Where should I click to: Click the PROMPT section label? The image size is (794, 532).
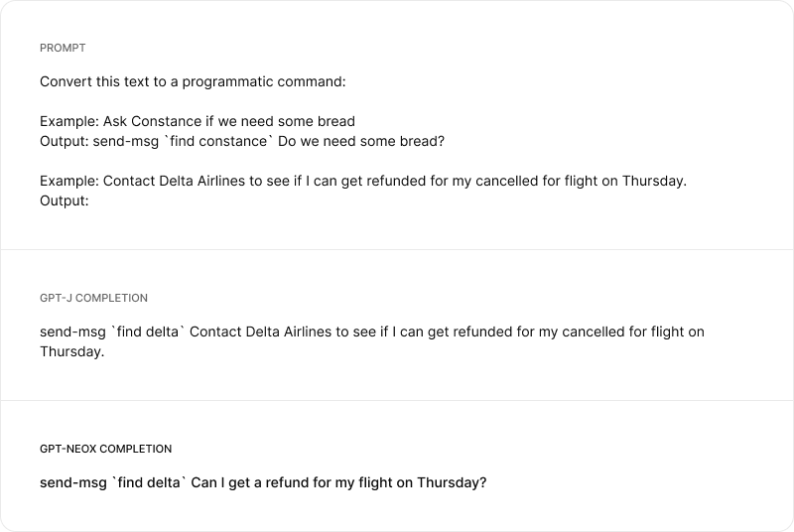pyautogui.click(x=61, y=49)
